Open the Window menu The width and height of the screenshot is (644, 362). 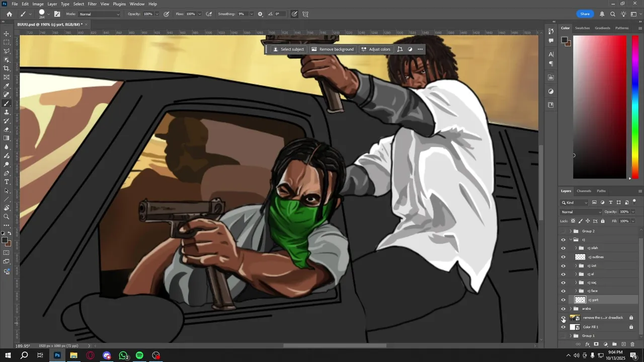coord(137,4)
